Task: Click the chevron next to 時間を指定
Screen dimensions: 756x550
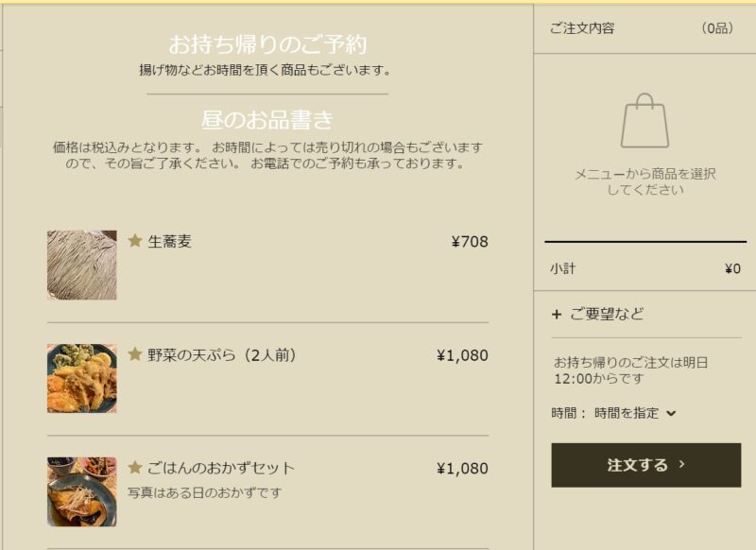Action: coord(671,413)
